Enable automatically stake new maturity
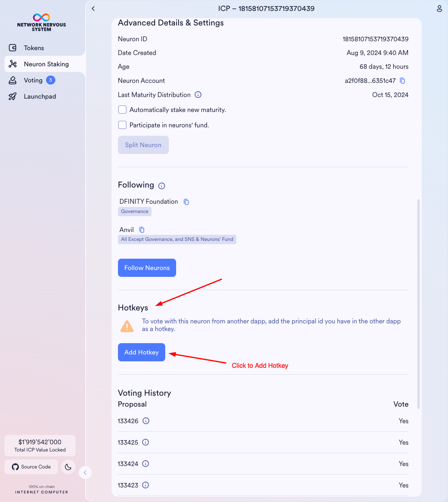The image size is (448, 502). click(x=122, y=110)
